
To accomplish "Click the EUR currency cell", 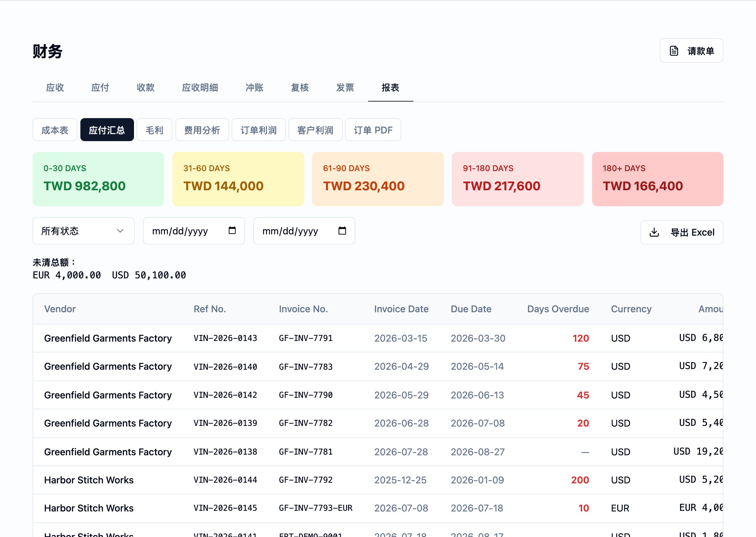I will 620,508.
